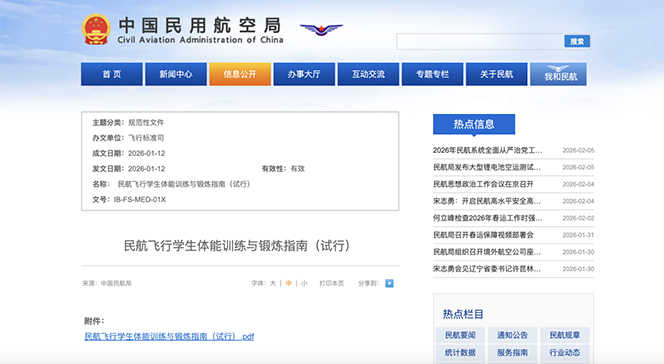
Task: Set font size to 中
Action: tap(288, 283)
